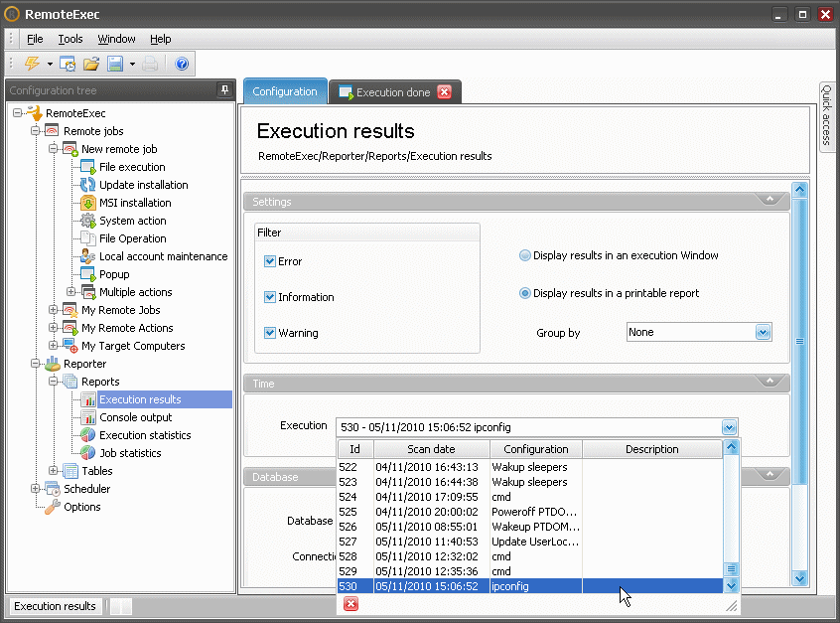Open the File menu
The height and width of the screenshot is (623, 840).
tap(35, 39)
